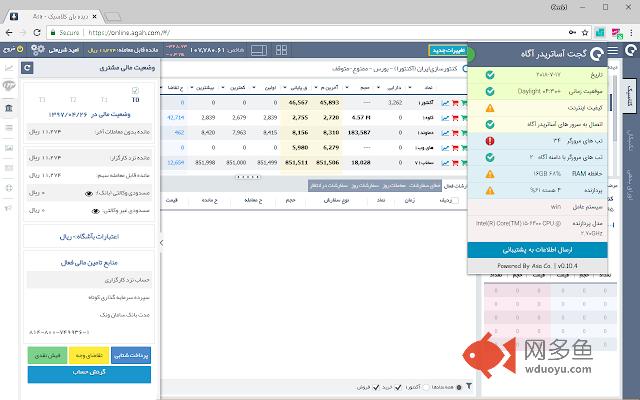The width and height of the screenshot is (640, 400).
Task: Open the picture sidebar icon
Action: click(x=9, y=148)
